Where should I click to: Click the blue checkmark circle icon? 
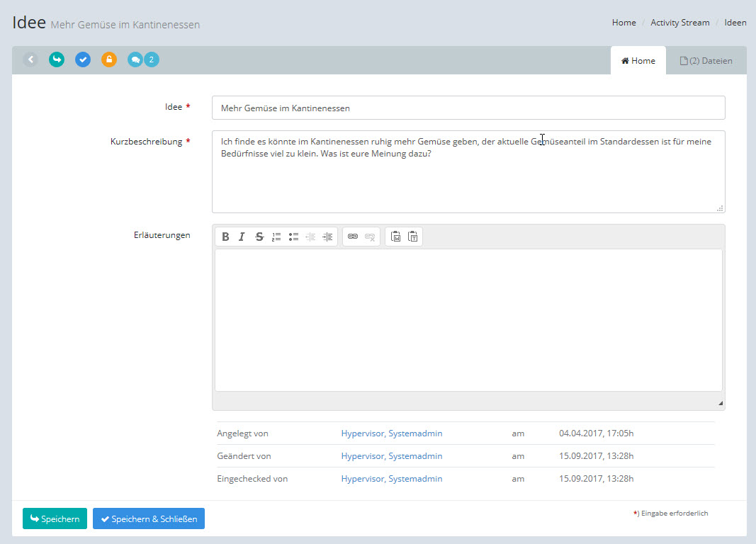coord(83,59)
